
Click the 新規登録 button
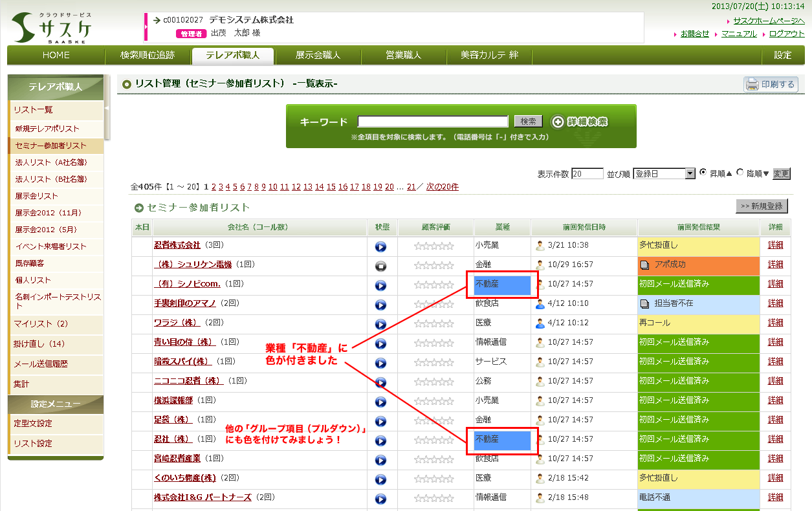coord(762,206)
